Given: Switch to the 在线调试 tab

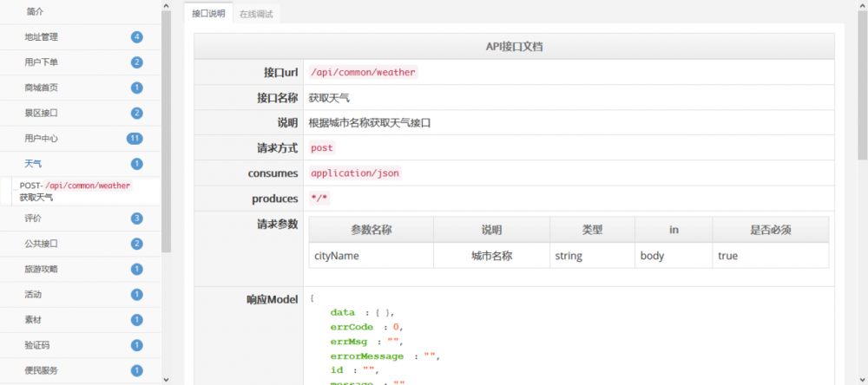Looking at the screenshot, I should pyautogui.click(x=256, y=15).
